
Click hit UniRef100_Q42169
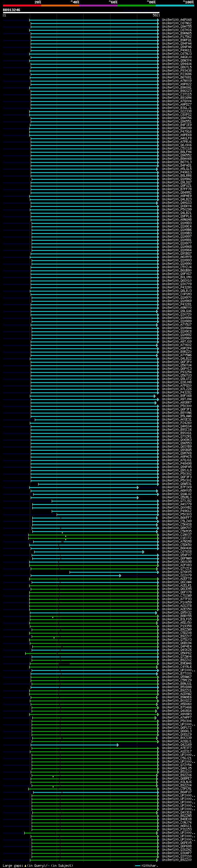(x=177, y=745)
